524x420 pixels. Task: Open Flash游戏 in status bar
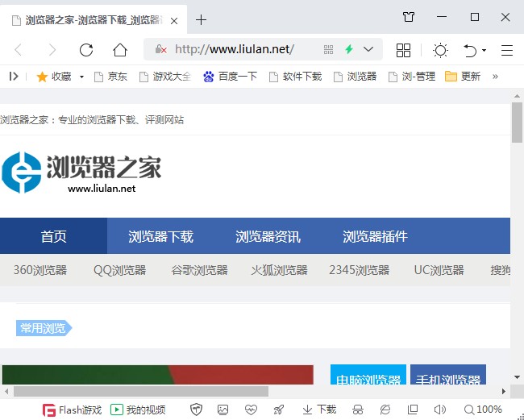(72, 410)
